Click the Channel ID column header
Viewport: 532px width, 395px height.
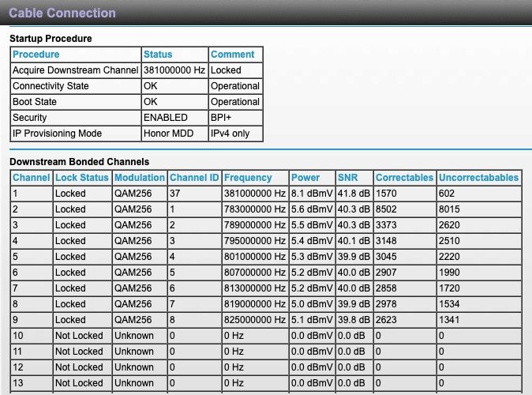click(x=194, y=178)
